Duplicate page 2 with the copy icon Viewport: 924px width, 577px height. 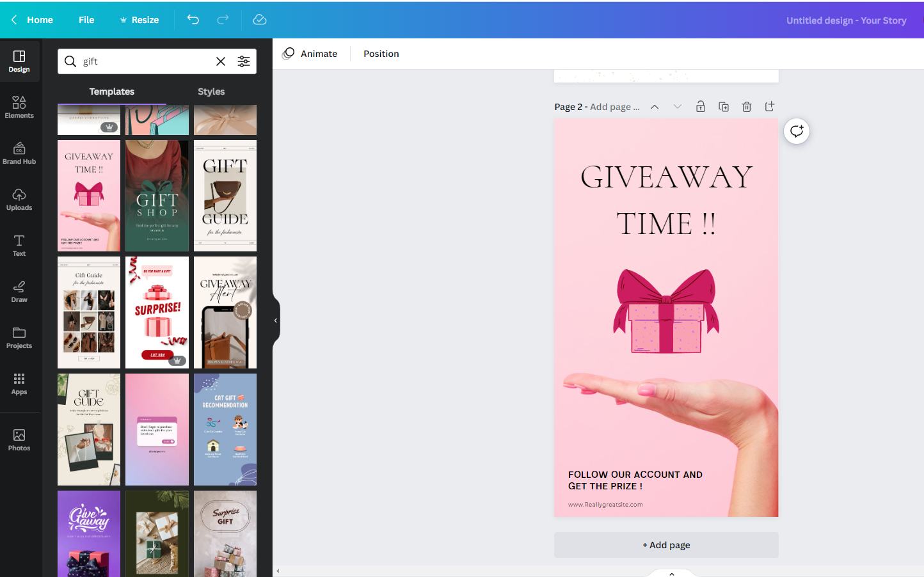[724, 107]
